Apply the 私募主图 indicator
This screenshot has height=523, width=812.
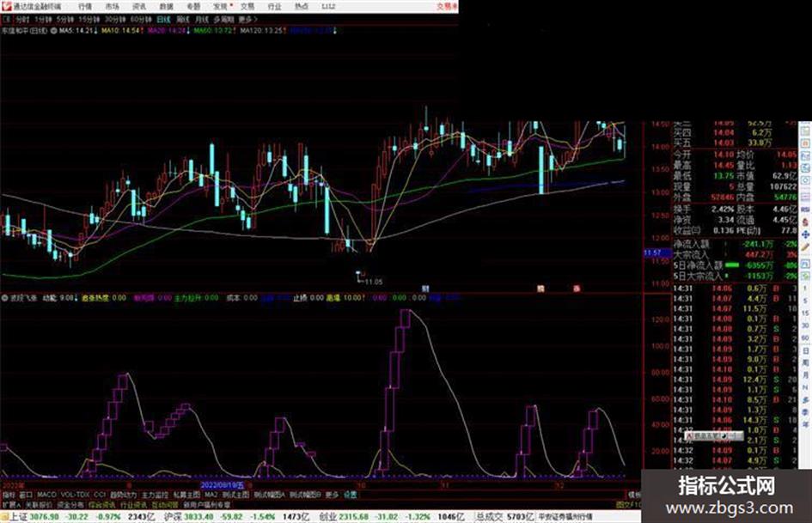pyautogui.click(x=186, y=495)
